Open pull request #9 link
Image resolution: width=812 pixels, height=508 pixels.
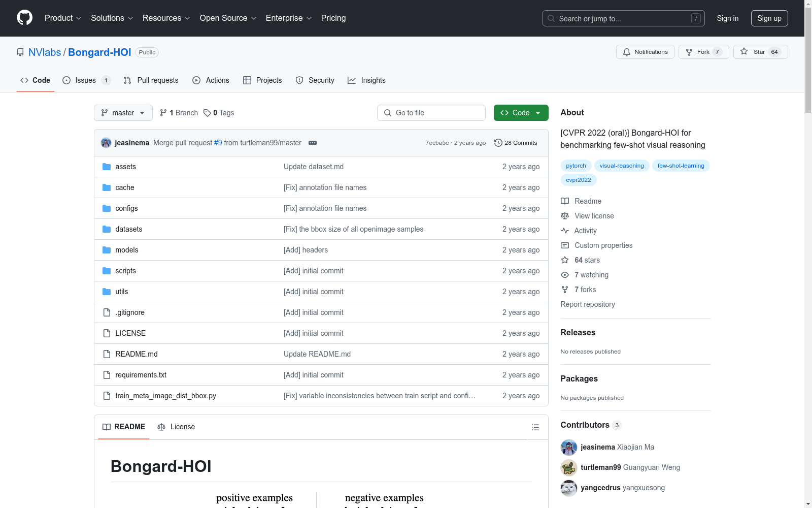pyautogui.click(x=218, y=143)
